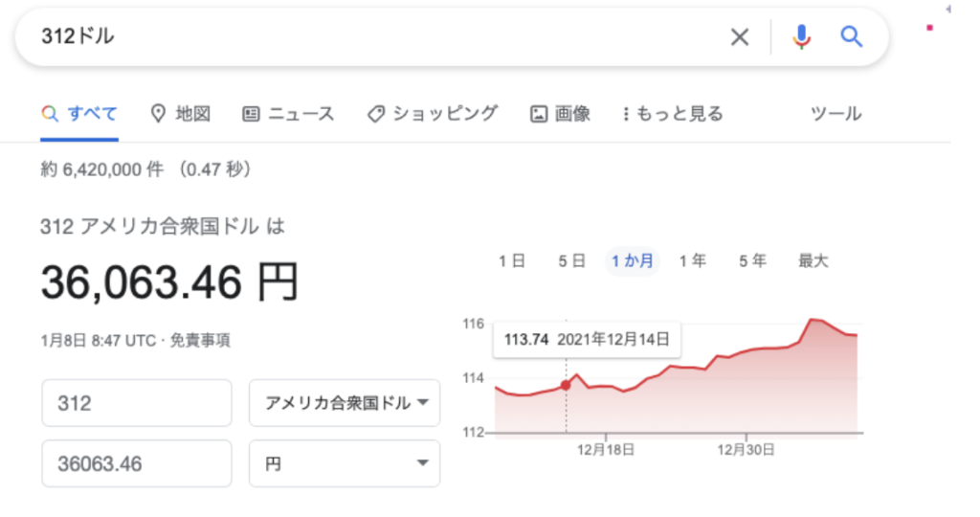Open the ツール (Tools) options
This screenshot has width=980, height=517.
(835, 114)
